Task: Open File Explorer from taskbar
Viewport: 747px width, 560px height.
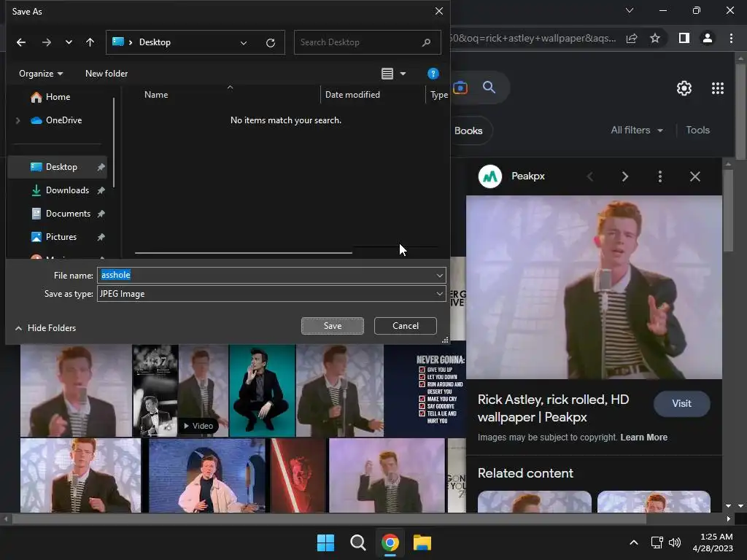Action: [x=422, y=542]
